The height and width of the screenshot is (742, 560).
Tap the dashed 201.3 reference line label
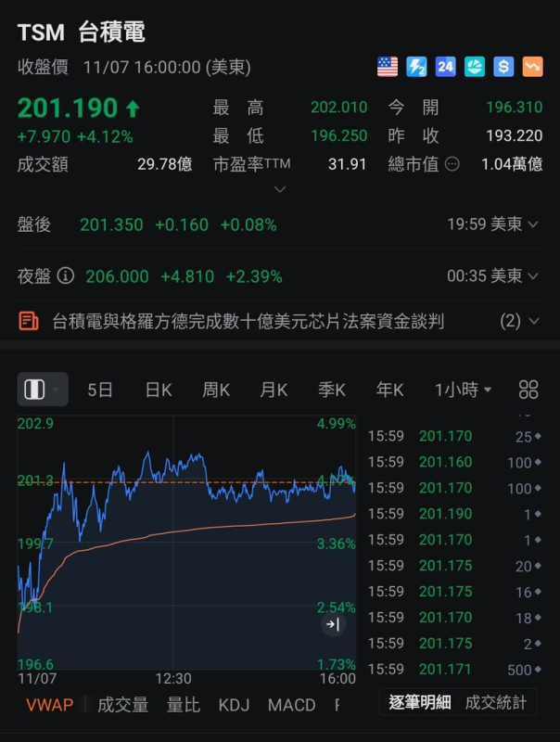(x=35, y=481)
